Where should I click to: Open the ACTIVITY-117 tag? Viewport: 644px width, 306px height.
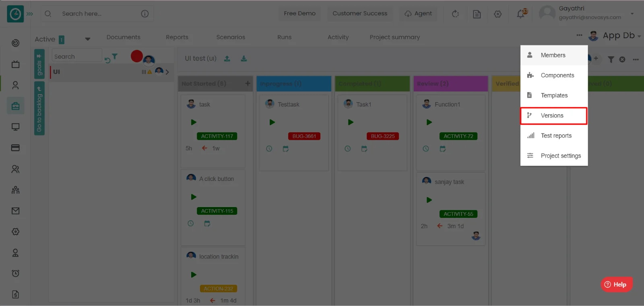[217, 136]
